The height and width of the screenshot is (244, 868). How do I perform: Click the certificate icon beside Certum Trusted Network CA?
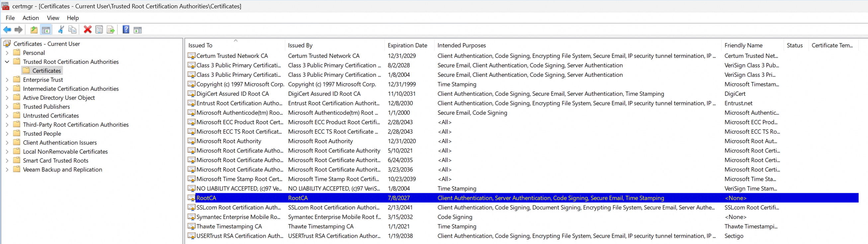pyautogui.click(x=191, y=56)
